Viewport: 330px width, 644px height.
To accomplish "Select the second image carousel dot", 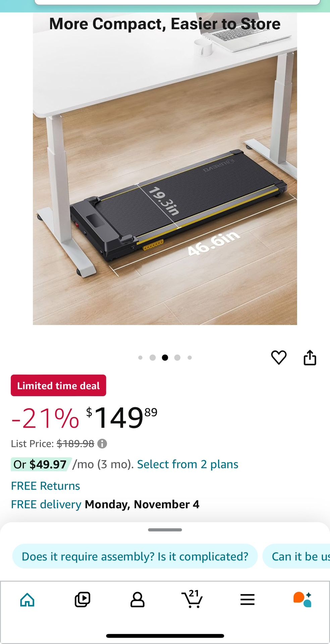I will click(153, 358).
